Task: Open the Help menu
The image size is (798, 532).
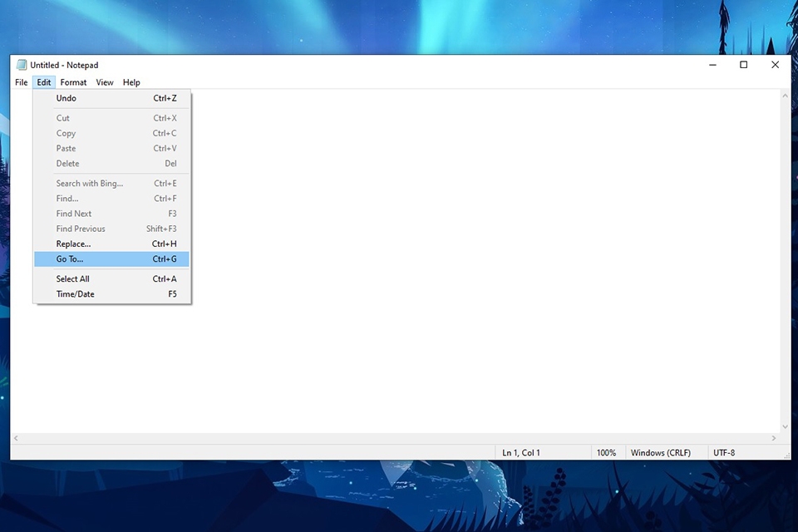Action: 131,82
